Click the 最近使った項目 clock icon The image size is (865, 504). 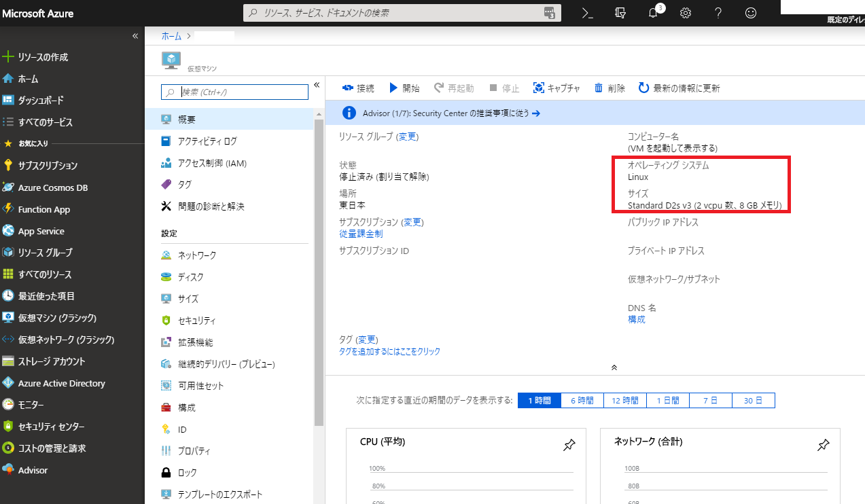tap(8, 296)
